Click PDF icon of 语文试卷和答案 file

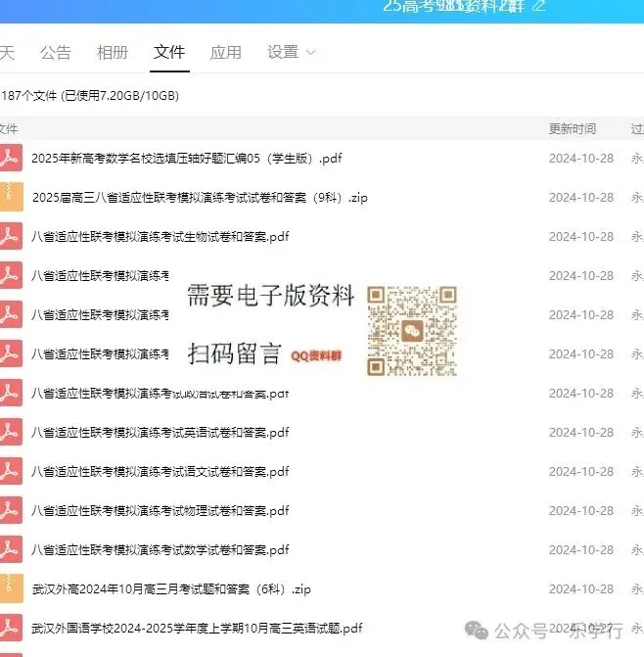[x=11, y=471]
